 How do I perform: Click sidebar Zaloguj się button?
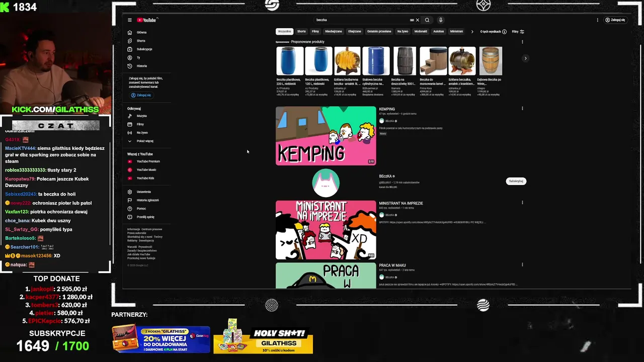pos(141,95)
